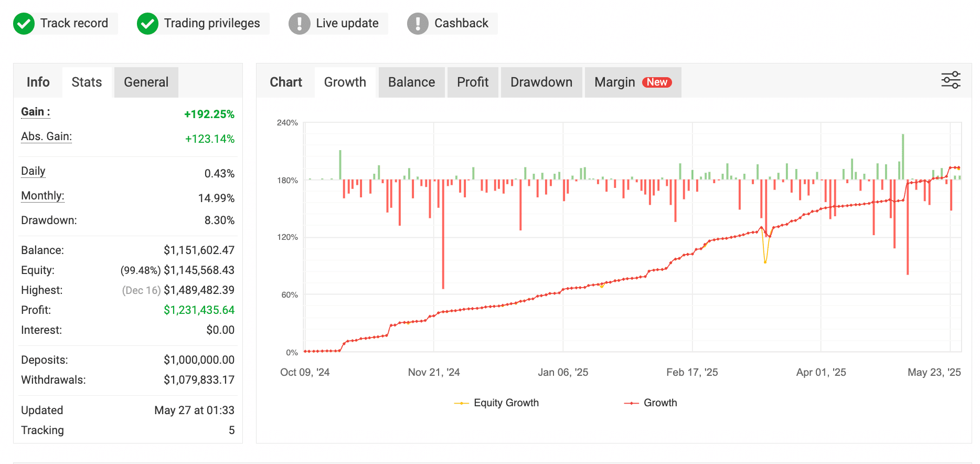
Task: Select the Growth chart tab
Action: [345, 82]
